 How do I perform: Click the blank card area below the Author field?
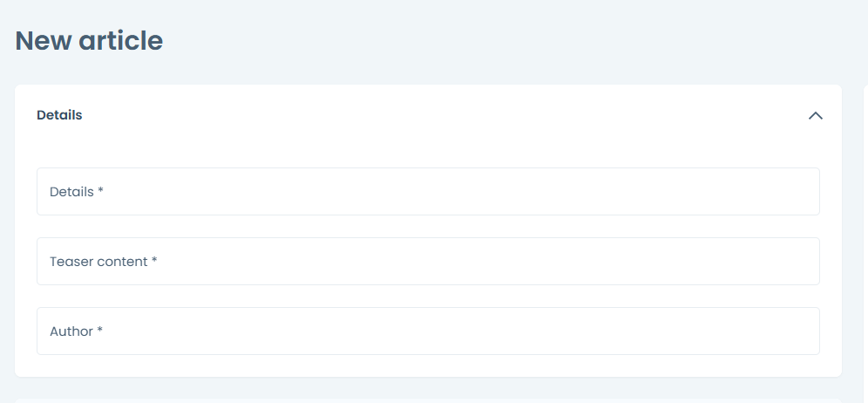pos(427,365)
